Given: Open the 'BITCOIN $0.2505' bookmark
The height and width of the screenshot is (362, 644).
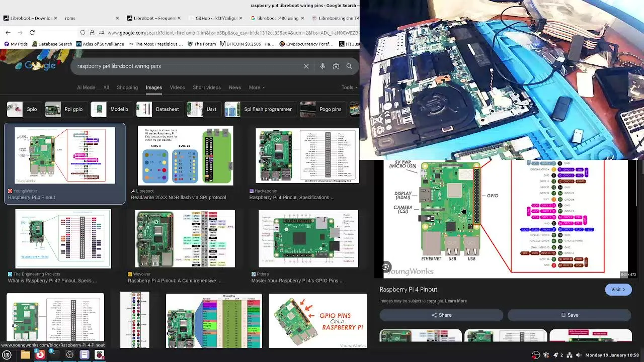Looking at the screenshot, I should pyautogui.click(x=248, y=44).
